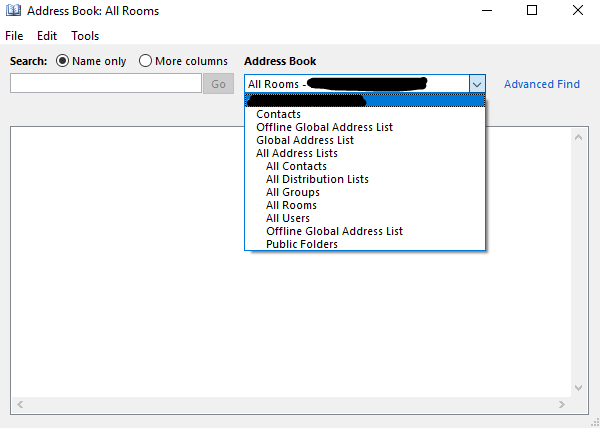
Task: Minimize the Address Book window
Action: (487, 10)
